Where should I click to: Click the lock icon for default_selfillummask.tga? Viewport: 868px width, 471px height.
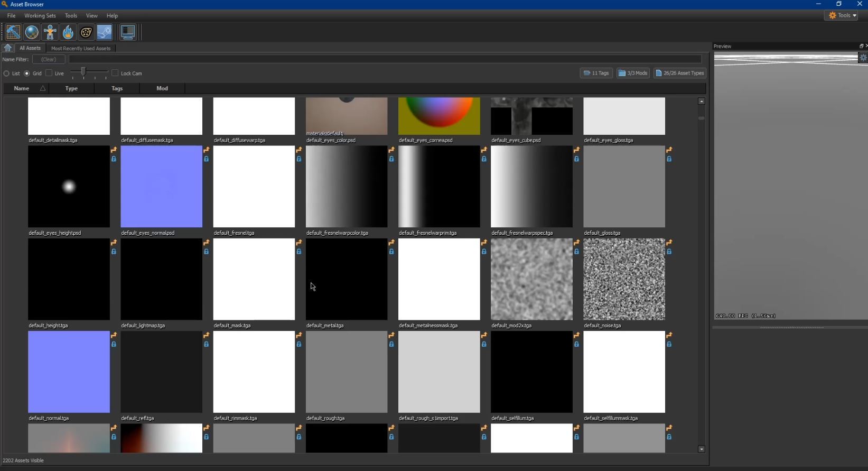coord(669,344)
